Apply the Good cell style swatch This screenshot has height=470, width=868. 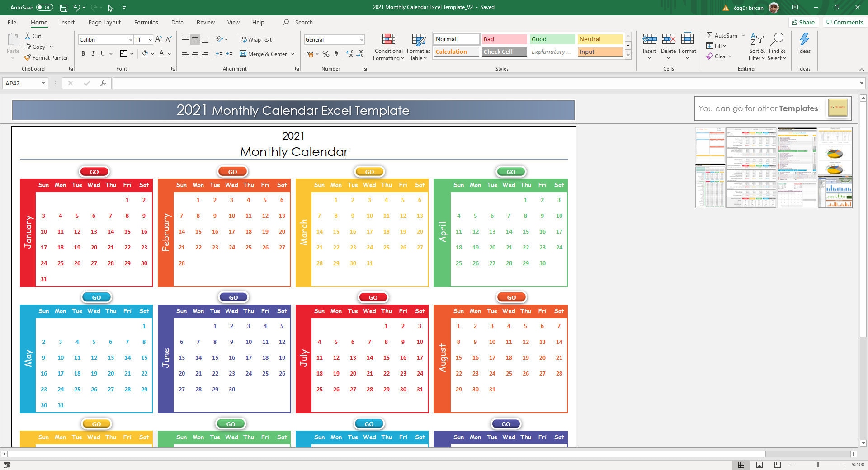tap(552, 39)
